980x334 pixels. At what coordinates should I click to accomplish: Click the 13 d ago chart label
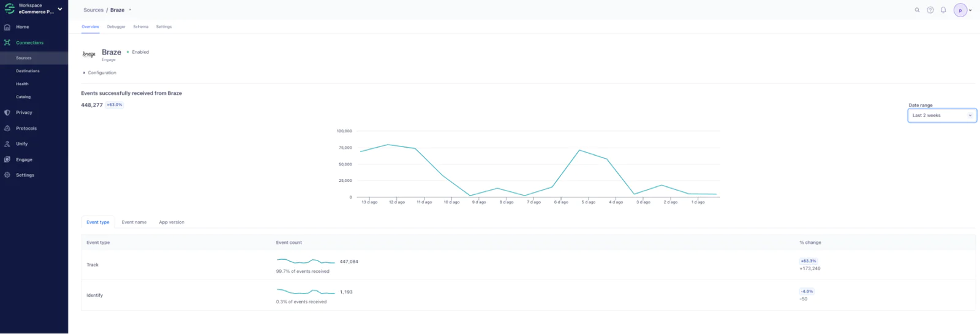(369, 202)
